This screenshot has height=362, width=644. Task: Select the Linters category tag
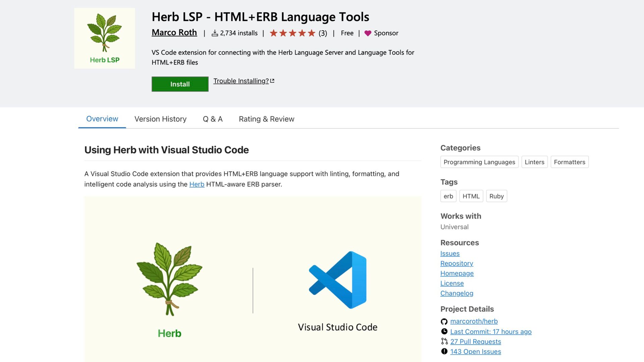click(534, 162)
